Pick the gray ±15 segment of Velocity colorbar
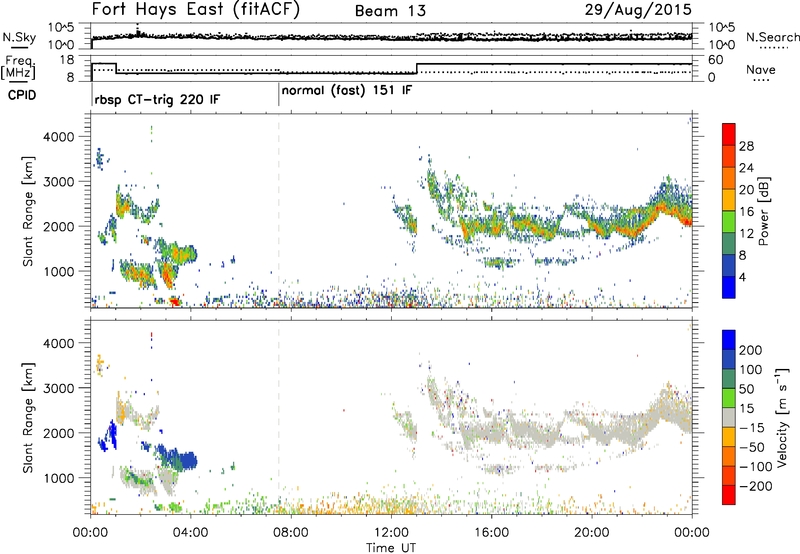The width and height of the screenshot is (800, 554). [x=729, y=417]
